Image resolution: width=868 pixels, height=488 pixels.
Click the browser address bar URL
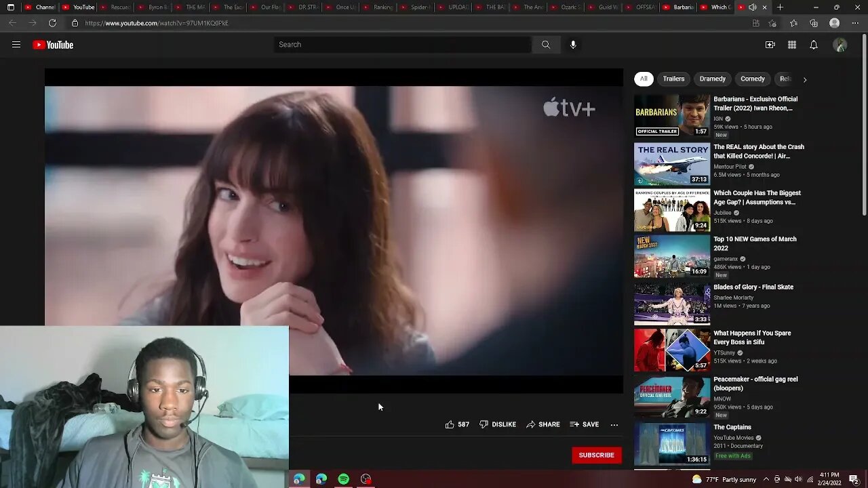point(157,23)
